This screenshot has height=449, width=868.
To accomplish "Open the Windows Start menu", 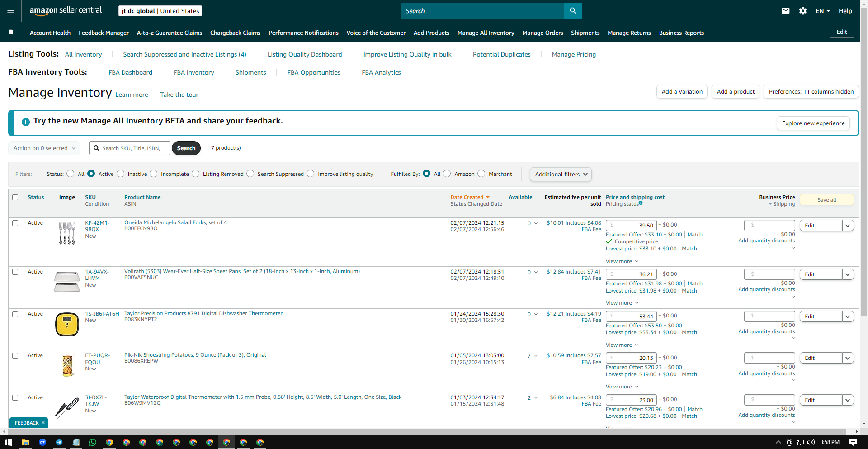I will click(8, 442).
